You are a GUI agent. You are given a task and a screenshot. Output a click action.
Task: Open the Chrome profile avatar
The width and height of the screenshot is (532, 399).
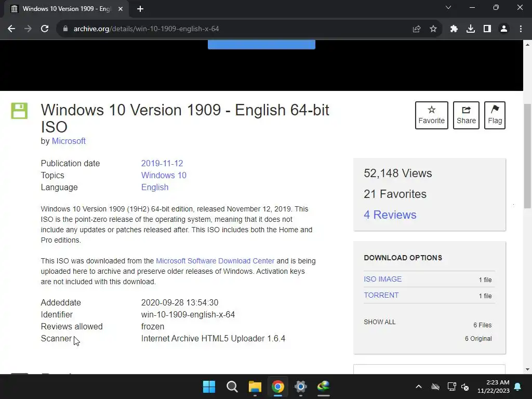point(504,29)
